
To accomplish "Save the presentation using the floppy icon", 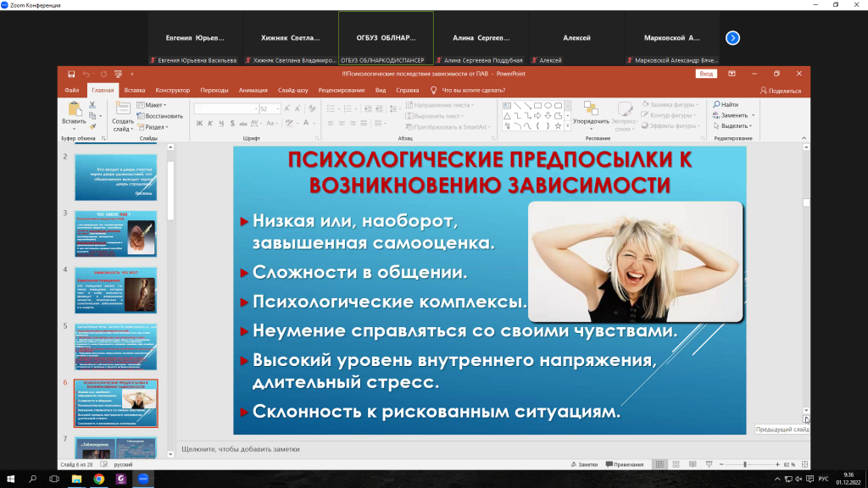I will pyautogui.click(x=71, y=75).
